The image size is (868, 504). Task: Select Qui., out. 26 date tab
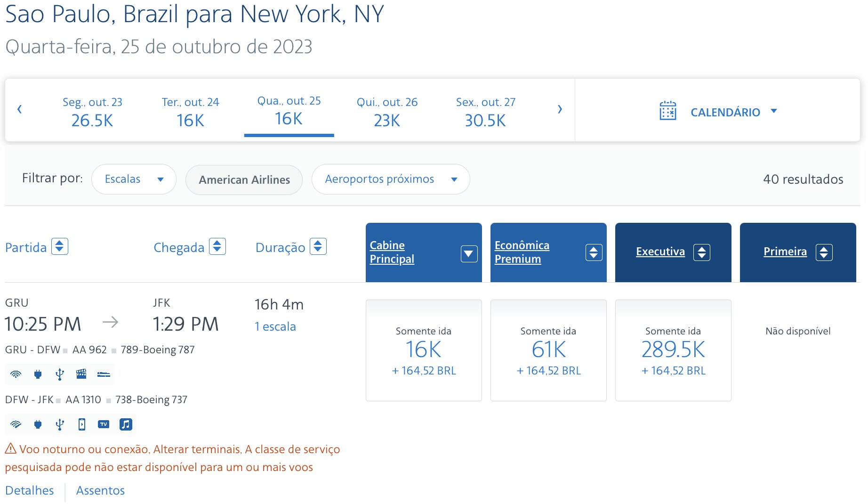pyautogui.click(x=387, y=112)
